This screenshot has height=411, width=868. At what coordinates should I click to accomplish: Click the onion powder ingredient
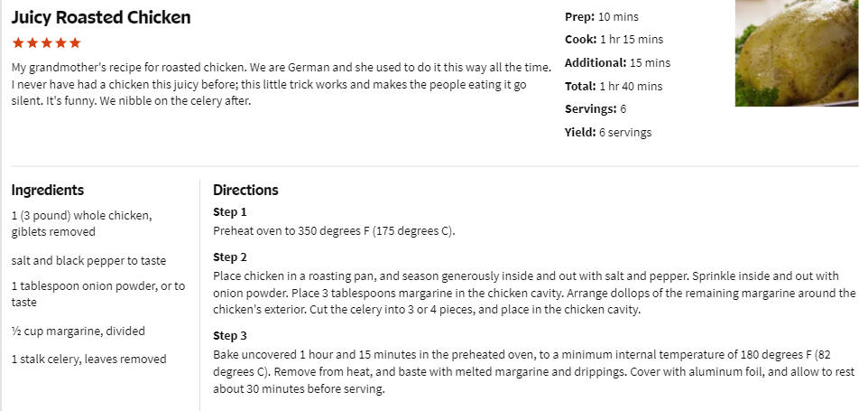(x=98, y=294)
